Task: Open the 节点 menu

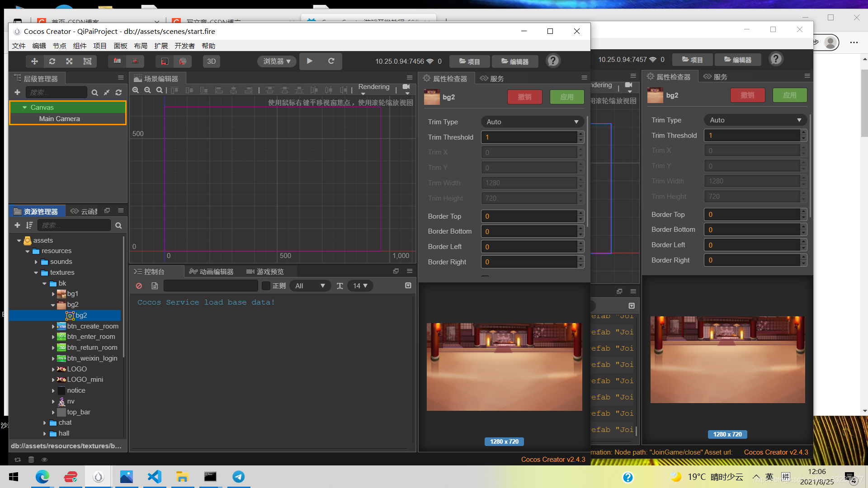Action: pyautogui.click(x=59, y=46)
